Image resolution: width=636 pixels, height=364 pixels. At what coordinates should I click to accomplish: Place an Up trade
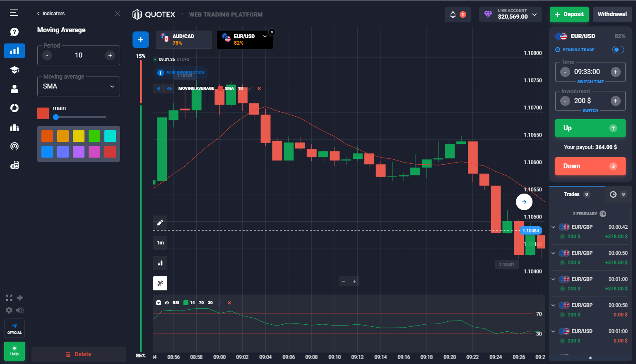(x=590, y=128)
